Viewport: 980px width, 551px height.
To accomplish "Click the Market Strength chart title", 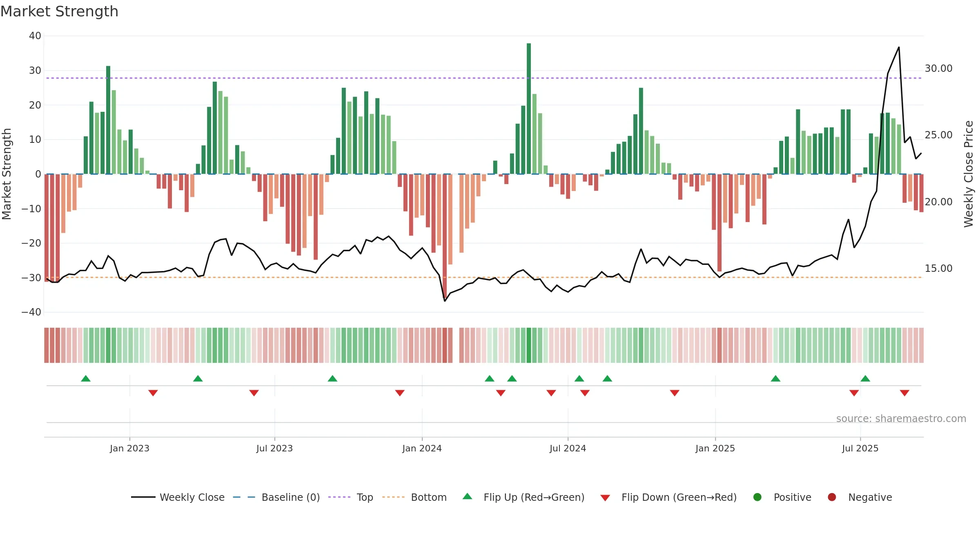I will (x=59, y=11).
